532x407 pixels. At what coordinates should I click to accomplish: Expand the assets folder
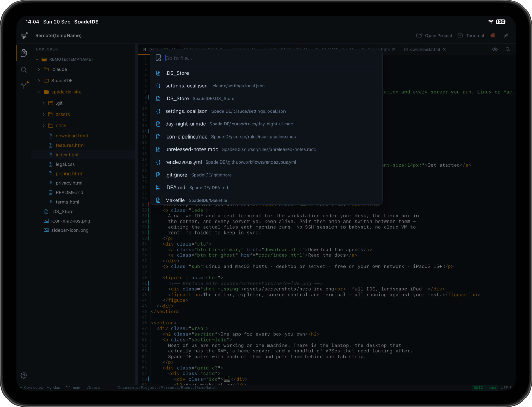click(x=44, y=115)
